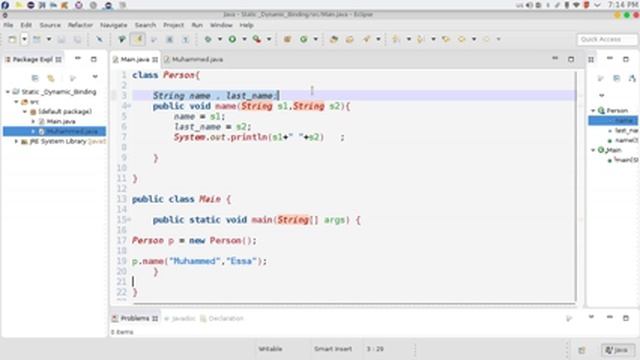Click the New Java Class icon
The height and width of the screenshot is (360, 640).
click(304, 39)
